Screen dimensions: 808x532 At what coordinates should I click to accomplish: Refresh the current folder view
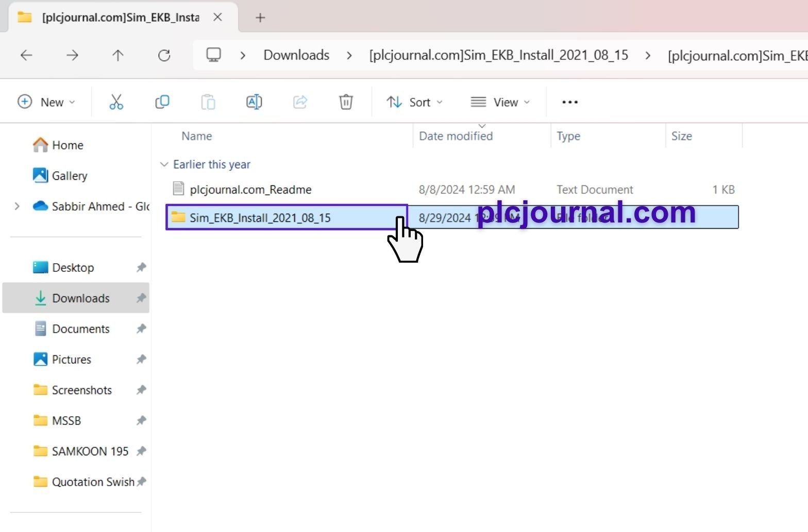[164, 55]
